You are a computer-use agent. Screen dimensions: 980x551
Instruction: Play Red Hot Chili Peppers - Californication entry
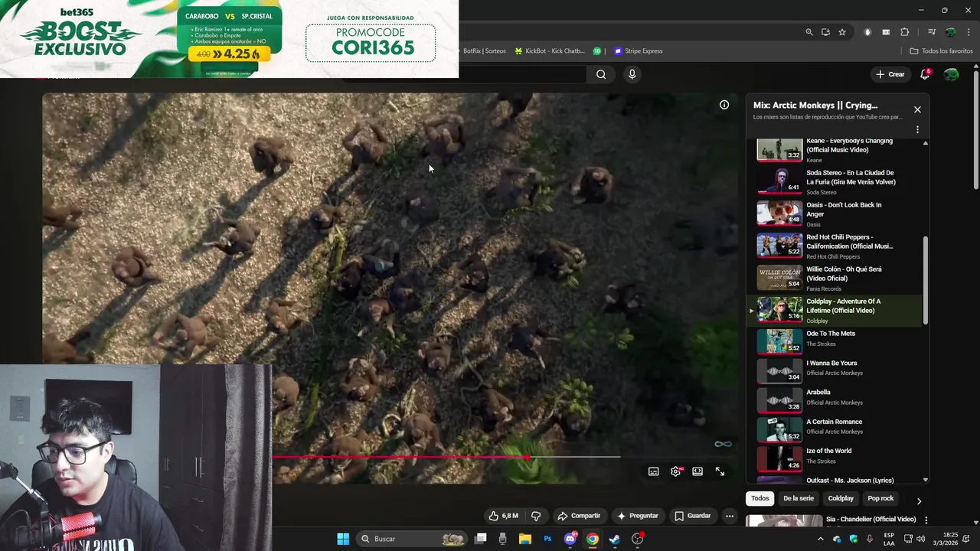point(835,246)
